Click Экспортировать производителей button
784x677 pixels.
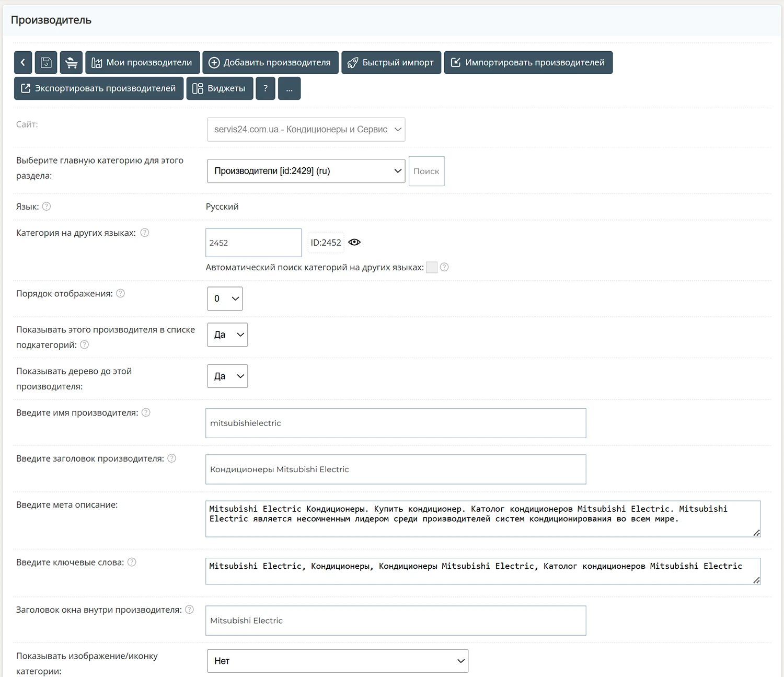(99, 88)
